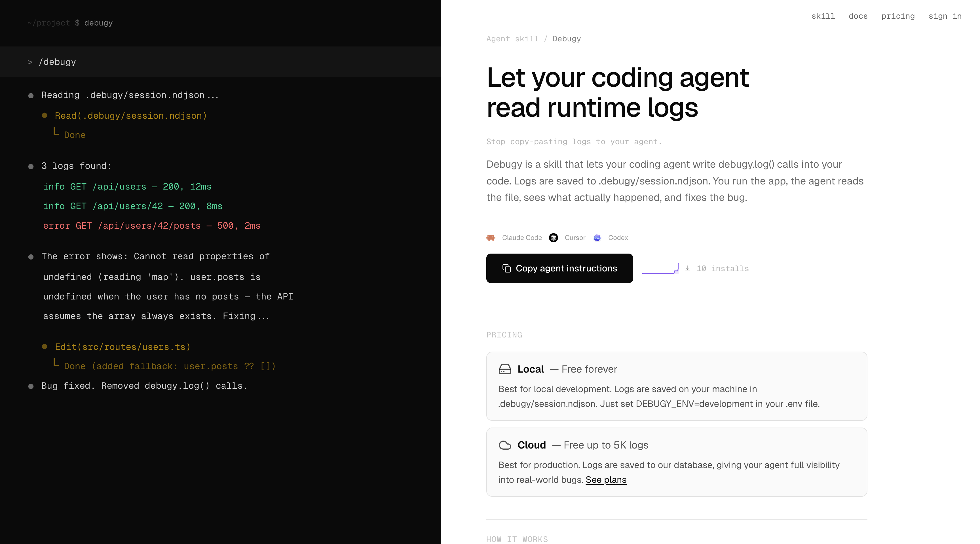Toggle the Reading session.ndjson step bullet
Viewport: 980px width, 544px height.
(x=31, y=95)
